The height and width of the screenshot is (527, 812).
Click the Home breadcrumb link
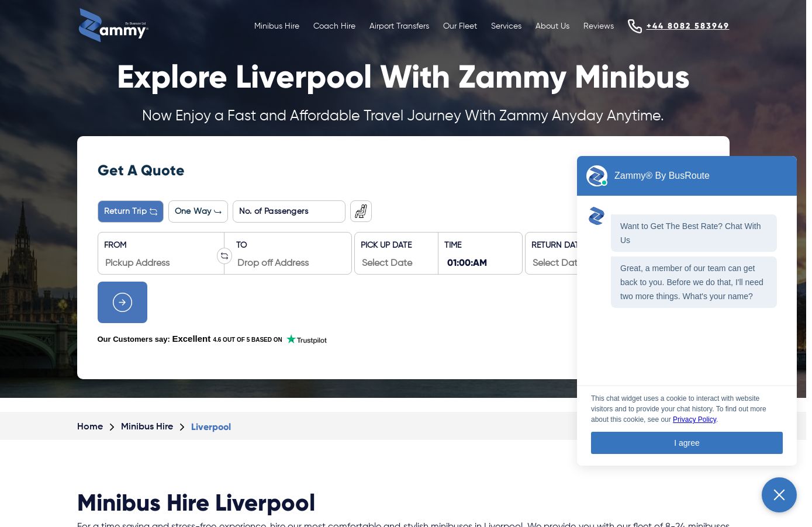coord(90,427)
